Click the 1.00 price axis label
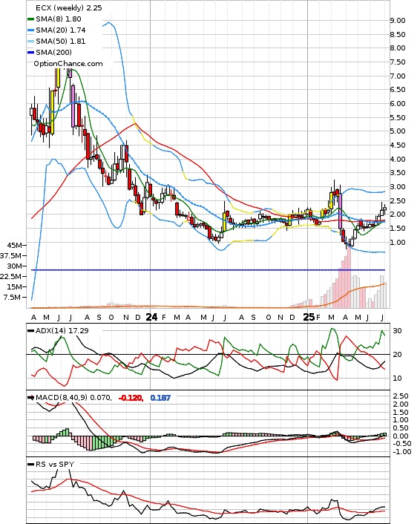 398,242
